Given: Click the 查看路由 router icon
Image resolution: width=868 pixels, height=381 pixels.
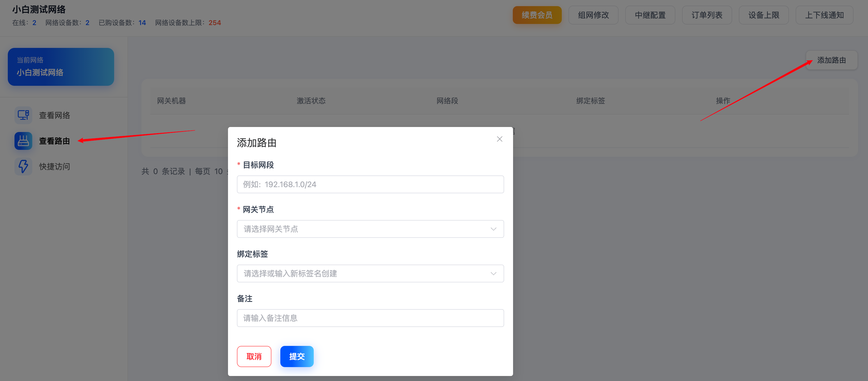Looking at the screenshot, I should (x=23, y=141).
